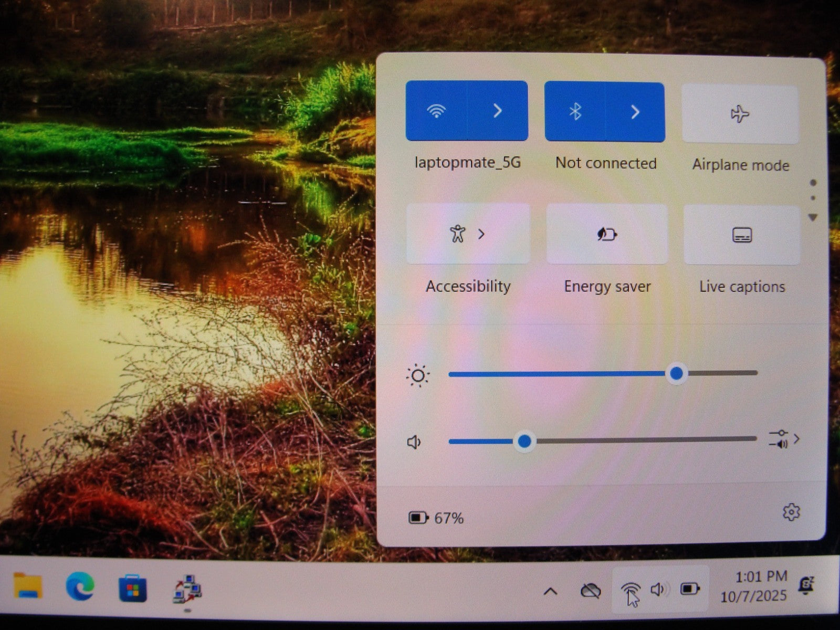The width and height of the screenshot is (840, 630).
Task: Expand Wi-Fi network list arrow
Action: pos(498,111)
